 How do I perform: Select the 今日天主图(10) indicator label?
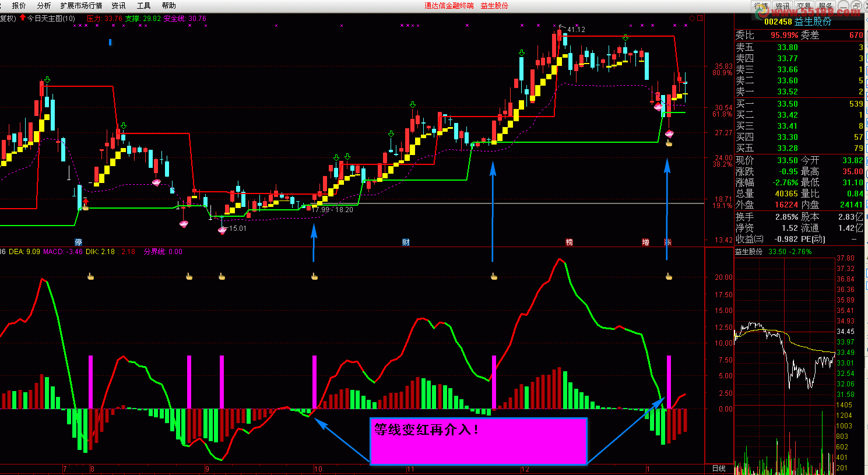(x=51, y=19)
